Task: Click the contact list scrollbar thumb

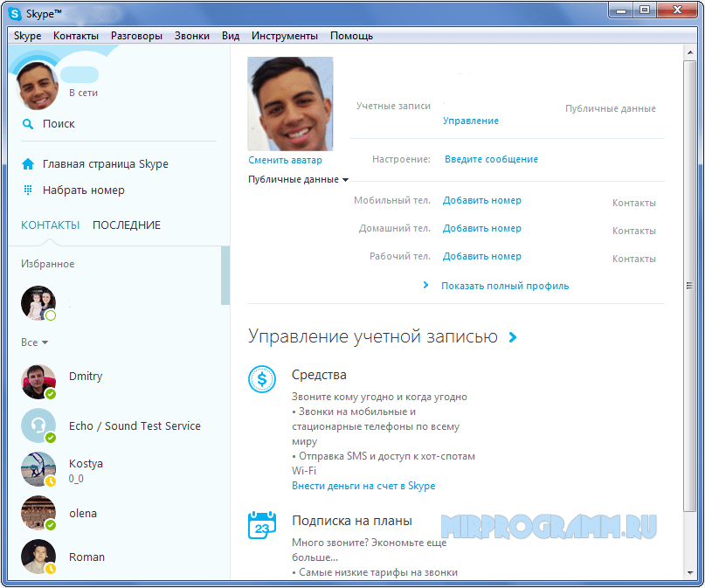Action: point(225,275)
